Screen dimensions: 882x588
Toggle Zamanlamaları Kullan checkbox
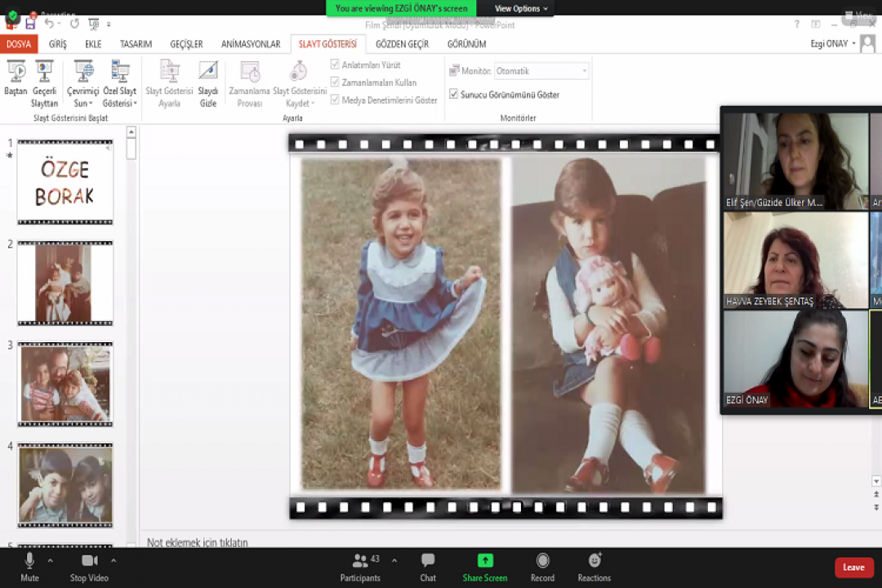(335, 82)
